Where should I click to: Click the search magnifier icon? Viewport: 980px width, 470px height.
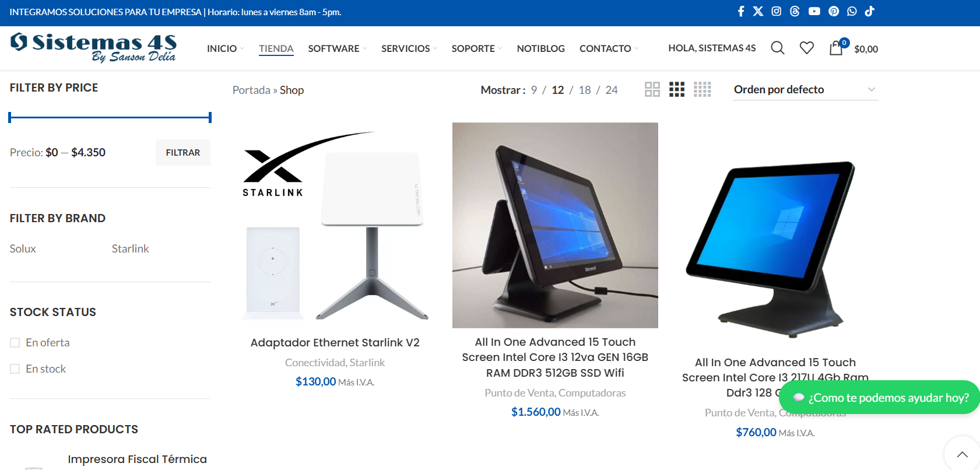coord(778,48)
